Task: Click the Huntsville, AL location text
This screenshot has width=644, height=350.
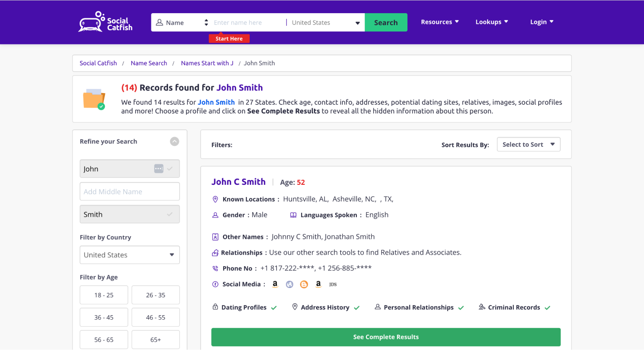Action: (x=305, y=199)
